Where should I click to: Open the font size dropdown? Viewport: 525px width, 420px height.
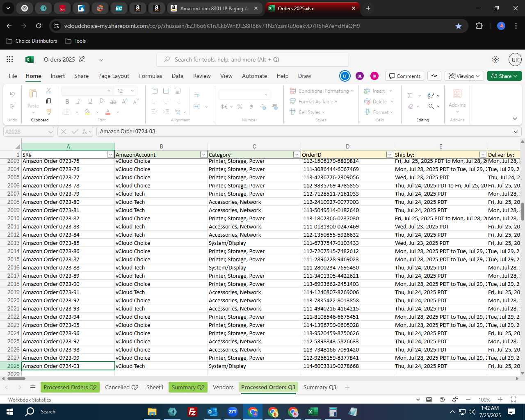(132, 91)
